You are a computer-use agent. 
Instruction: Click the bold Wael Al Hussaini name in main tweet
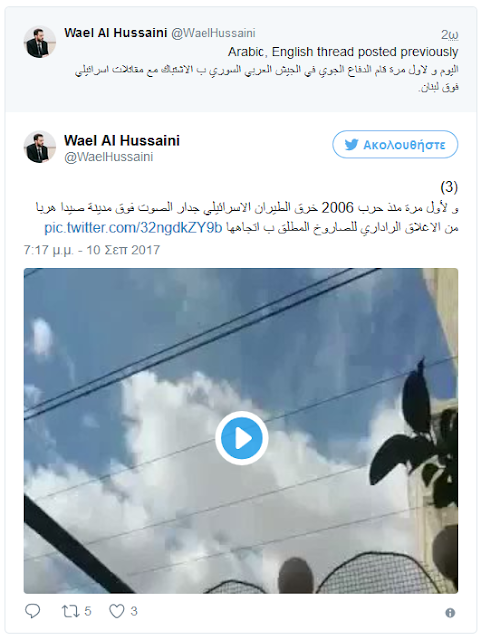pyautogui.click(x=122, y=140)
